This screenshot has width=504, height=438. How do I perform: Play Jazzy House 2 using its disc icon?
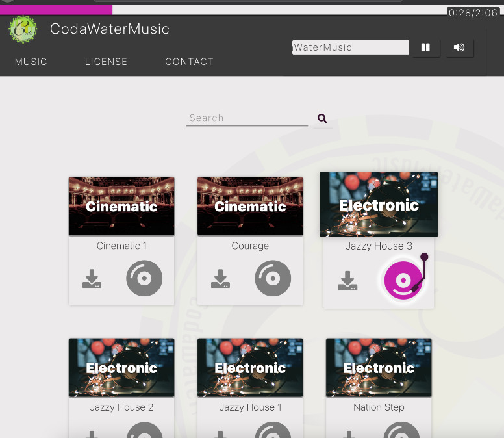pos(144,430)
